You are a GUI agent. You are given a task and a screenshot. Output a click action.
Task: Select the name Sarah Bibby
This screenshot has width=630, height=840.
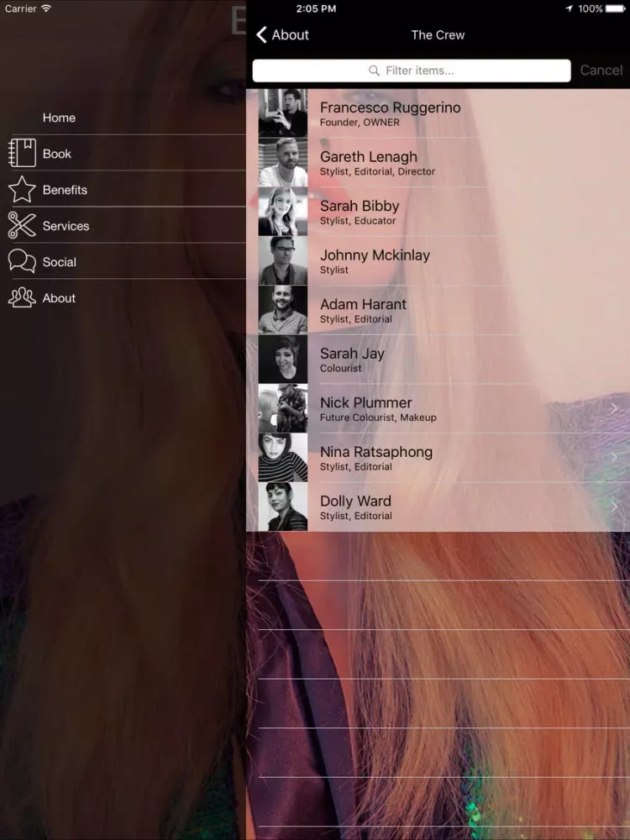360,207
